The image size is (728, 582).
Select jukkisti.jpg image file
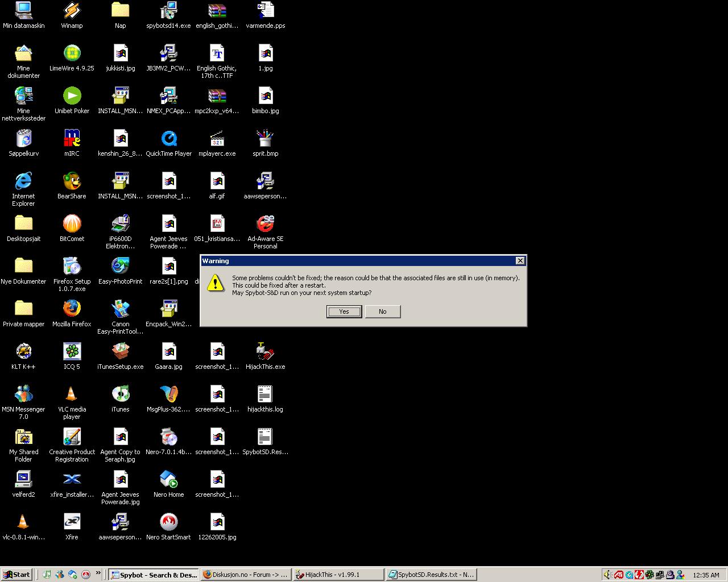pyautogui.click(x=121, y=58)
